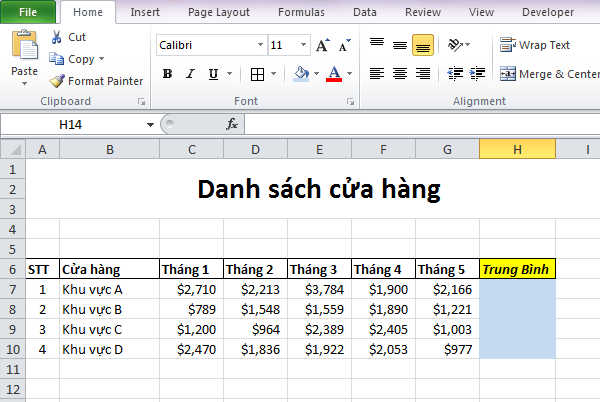Align text left in cell
This screenshot has width=600, height=402.
377,74
